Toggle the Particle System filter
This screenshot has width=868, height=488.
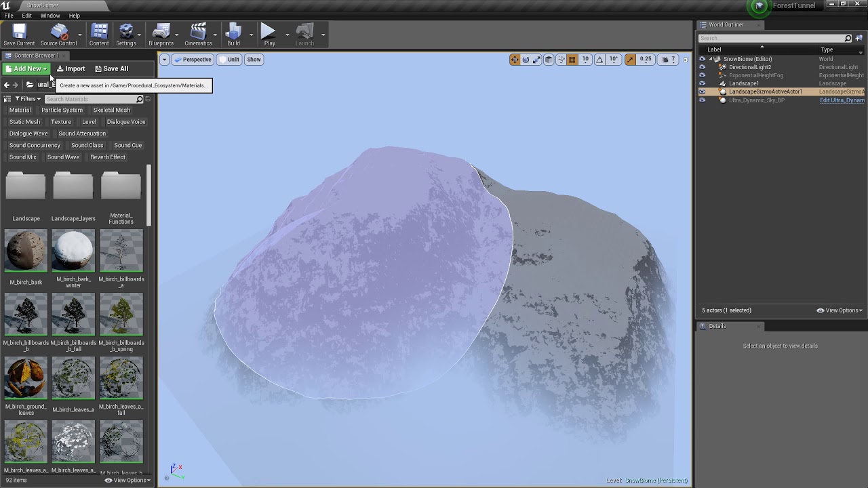point(62,110)
